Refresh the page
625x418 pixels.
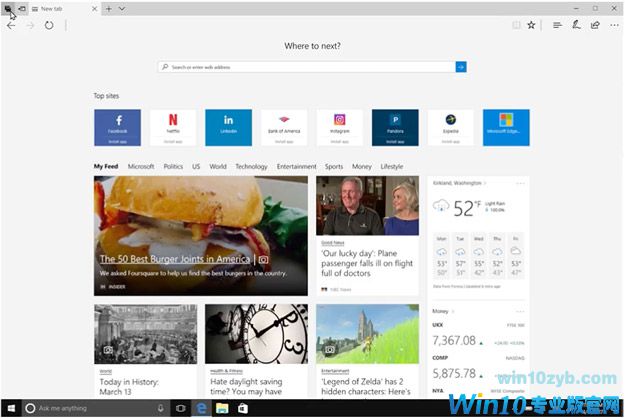pos(49,26)
